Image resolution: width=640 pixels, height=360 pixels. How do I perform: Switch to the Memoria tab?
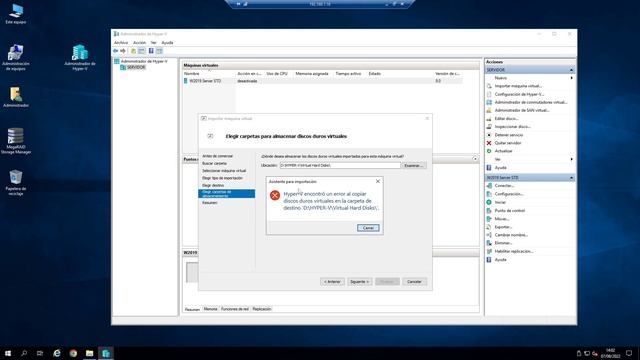tap(210, 309)
